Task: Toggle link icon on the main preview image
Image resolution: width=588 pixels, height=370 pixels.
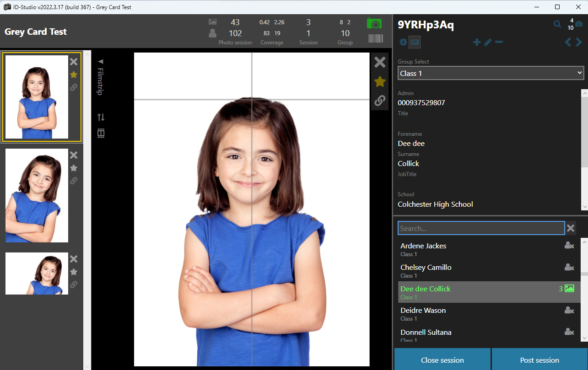Action: pos(380,101)
